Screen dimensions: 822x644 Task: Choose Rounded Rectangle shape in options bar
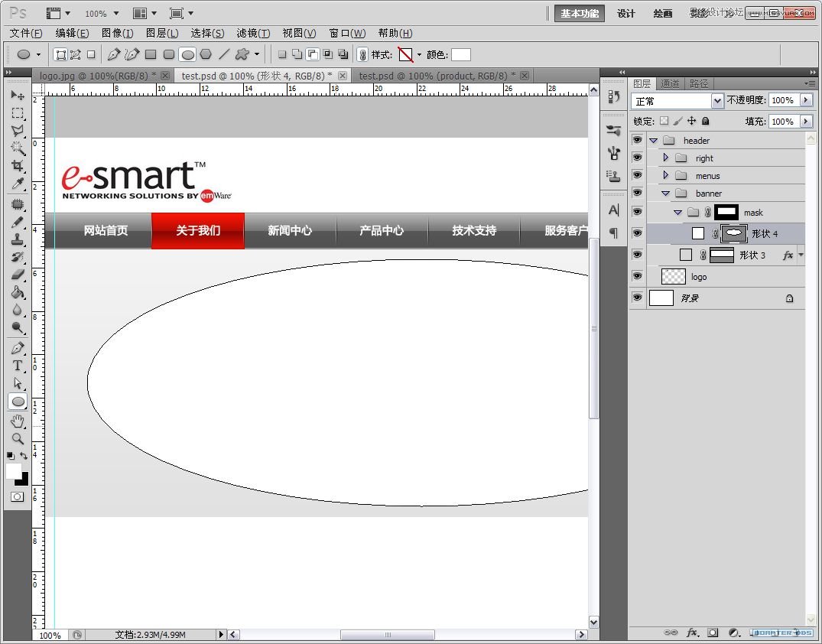pos(169,54)
